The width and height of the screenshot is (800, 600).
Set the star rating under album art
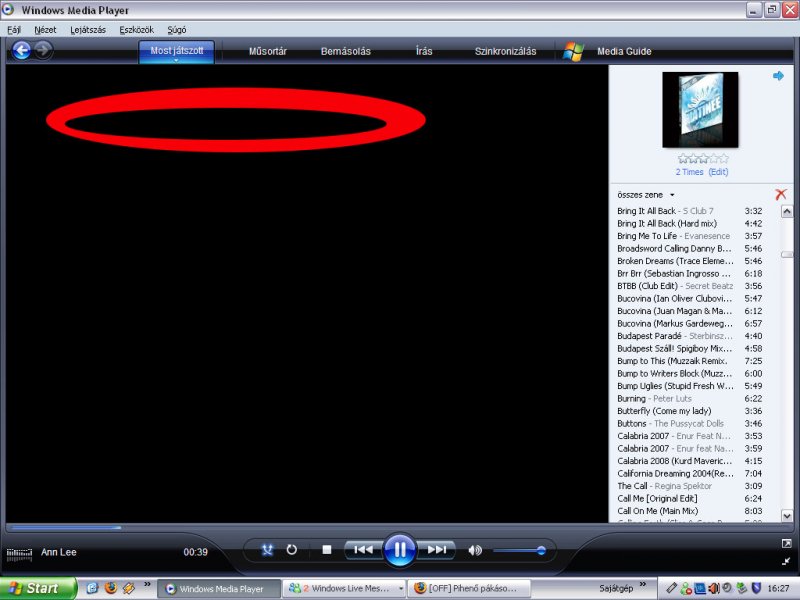pos(703,159)
